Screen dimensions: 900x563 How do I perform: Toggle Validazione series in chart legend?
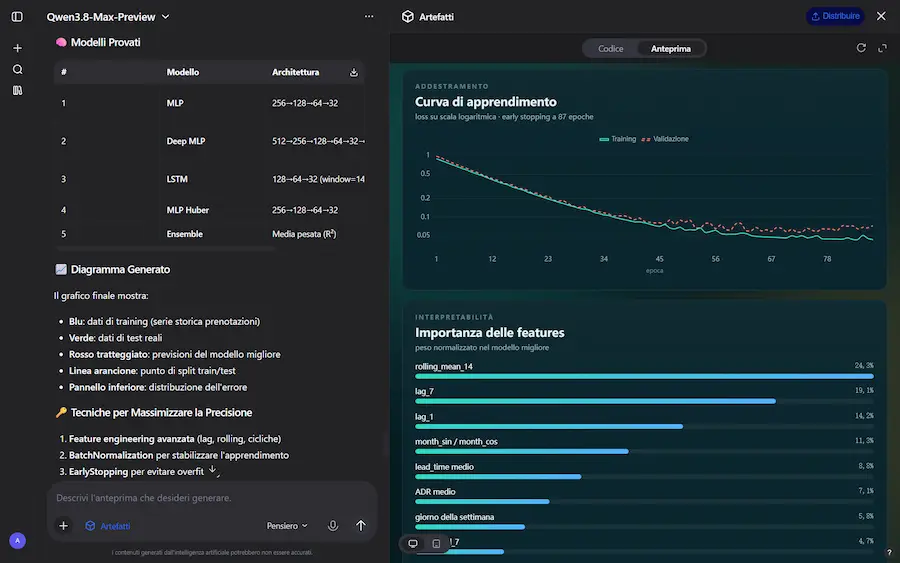[x=665, y=139]
